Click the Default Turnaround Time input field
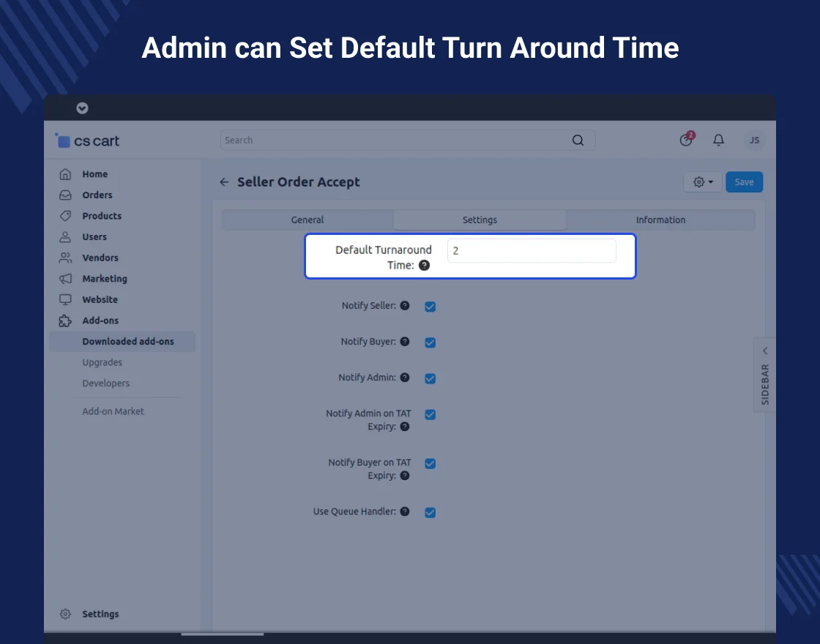 click(x=532, y=251)
